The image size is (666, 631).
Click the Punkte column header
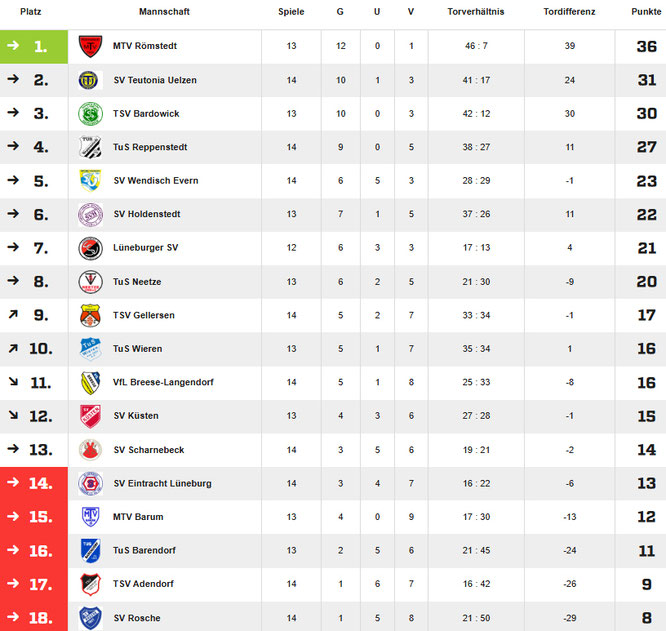tap(646, 12)
